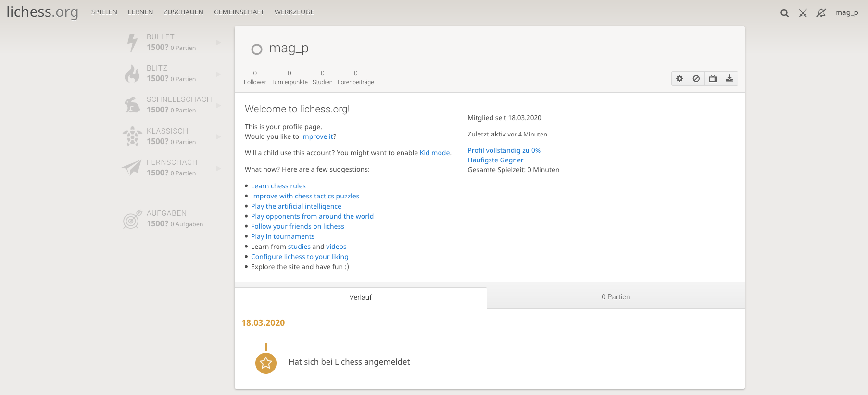
Task: Open the blocked-users circle icon
Action: click(696, 78)
